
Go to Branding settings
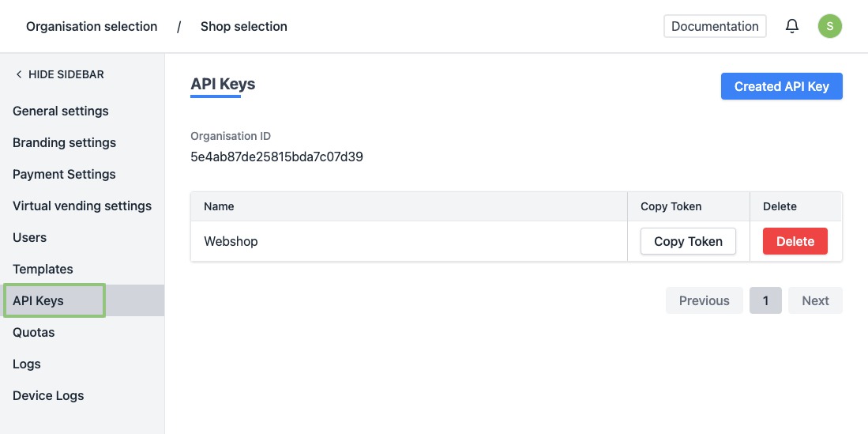click(64, 142)
